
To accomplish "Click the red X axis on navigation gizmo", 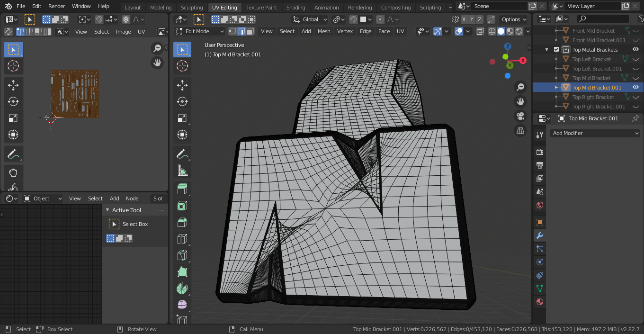I will (523, 60).
